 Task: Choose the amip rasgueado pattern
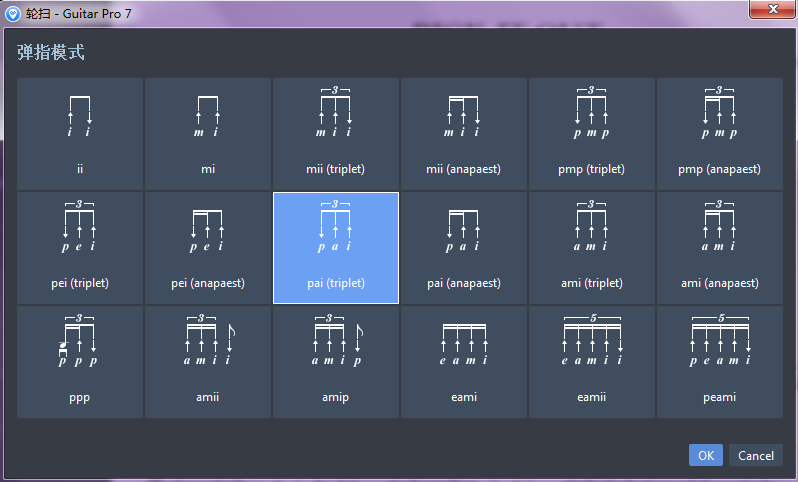(x=336, y=361)
